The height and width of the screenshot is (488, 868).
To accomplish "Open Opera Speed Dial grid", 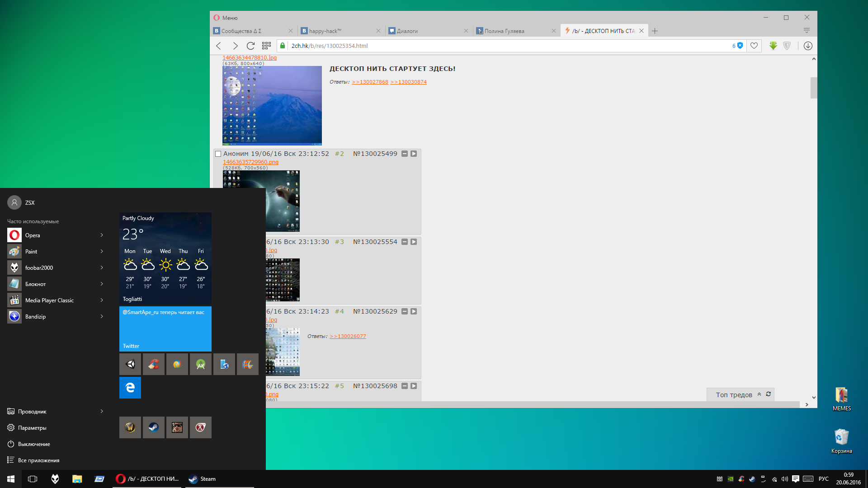I will tap(266, 46).
